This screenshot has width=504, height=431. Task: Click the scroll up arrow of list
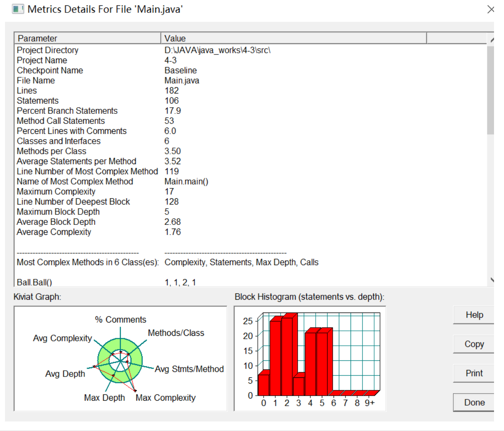491,40
